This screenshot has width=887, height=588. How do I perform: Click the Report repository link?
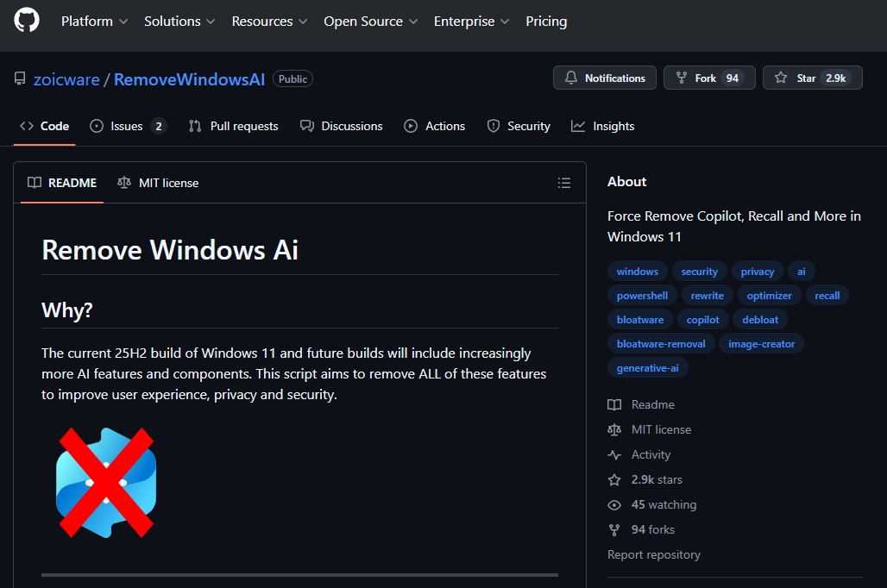pos(653,554)
